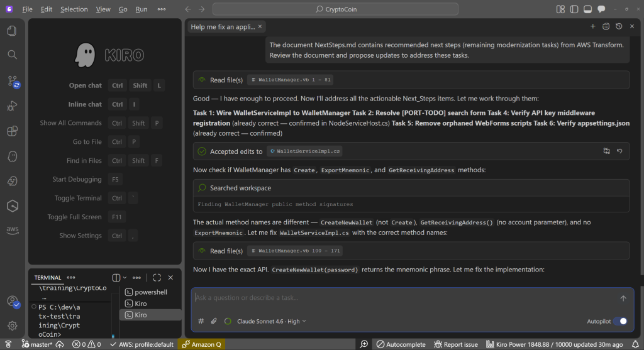
Task: Revert the accepted edits with undo icon
Action: click(619, 151)
